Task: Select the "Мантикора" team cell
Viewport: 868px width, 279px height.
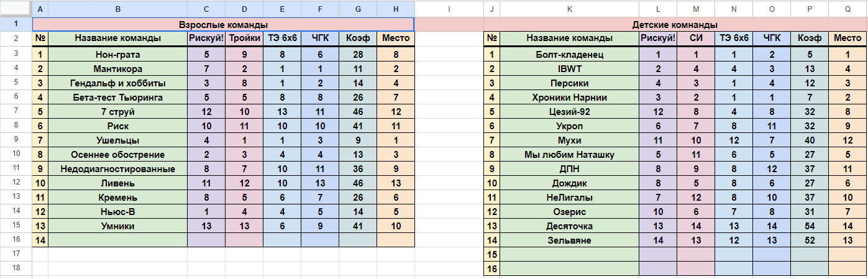Action: (x=117, y=68)
